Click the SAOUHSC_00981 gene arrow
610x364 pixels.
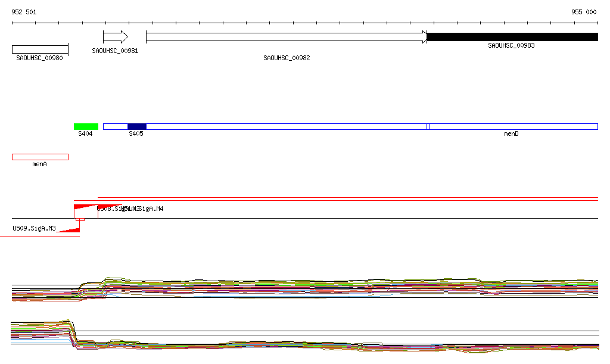(115, 37)
